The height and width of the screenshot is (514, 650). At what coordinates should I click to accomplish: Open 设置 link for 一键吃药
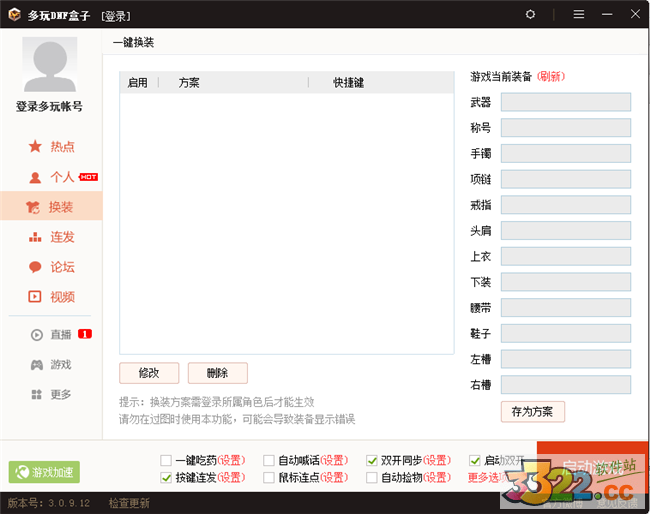(231, 460)
